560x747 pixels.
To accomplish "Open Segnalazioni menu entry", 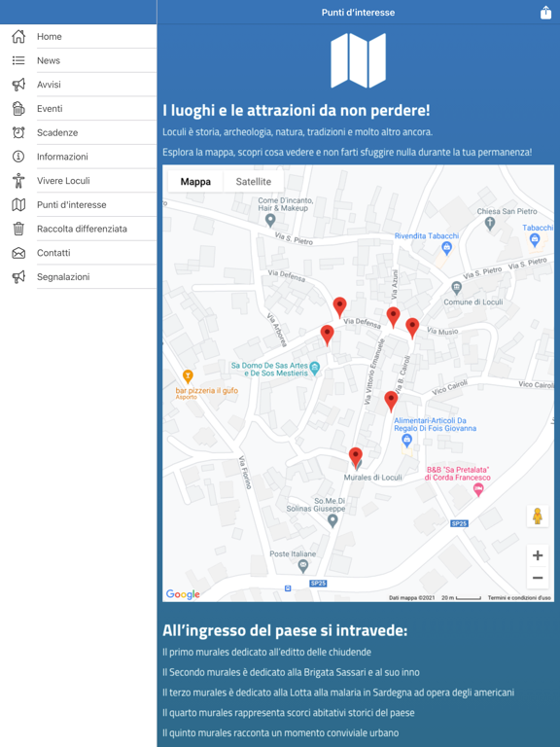I will pos(78,277).
